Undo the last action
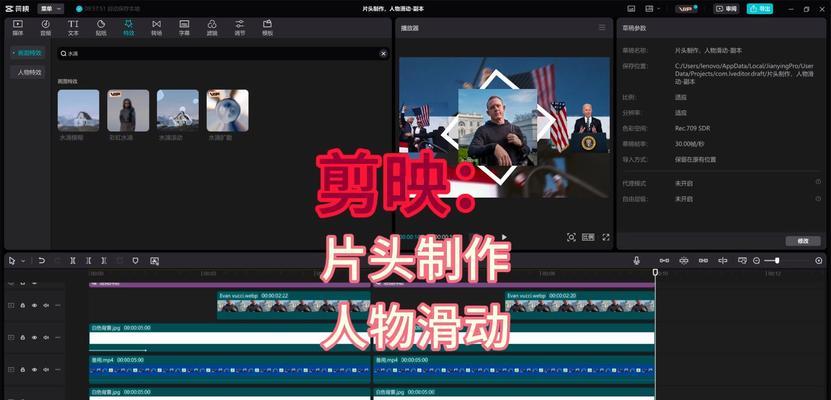The image size is (831, 400). tap(41, 261)
